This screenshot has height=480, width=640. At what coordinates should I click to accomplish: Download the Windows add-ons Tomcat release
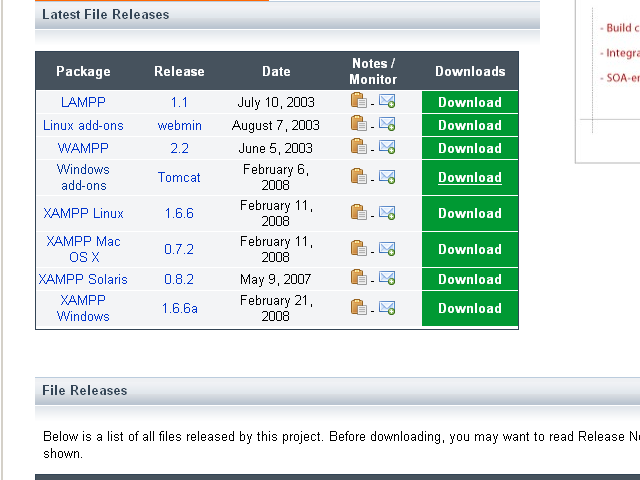pos(470,178)
